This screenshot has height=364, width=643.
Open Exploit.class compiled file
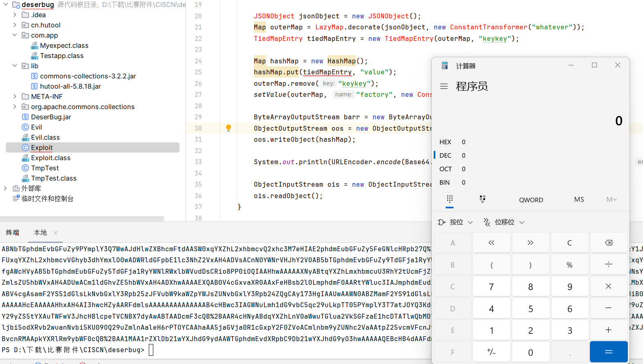tap(51, 158)
